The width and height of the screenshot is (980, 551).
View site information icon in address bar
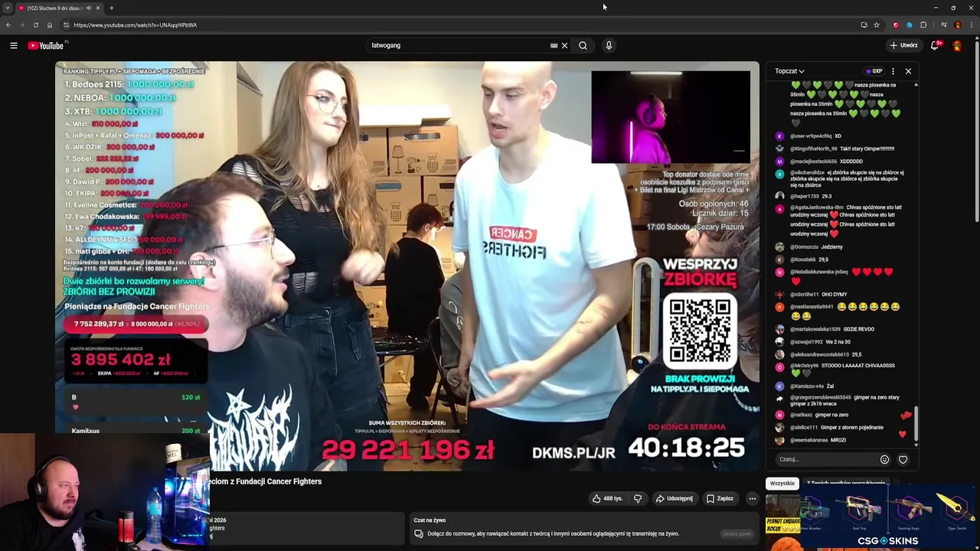tap(66, 24)
